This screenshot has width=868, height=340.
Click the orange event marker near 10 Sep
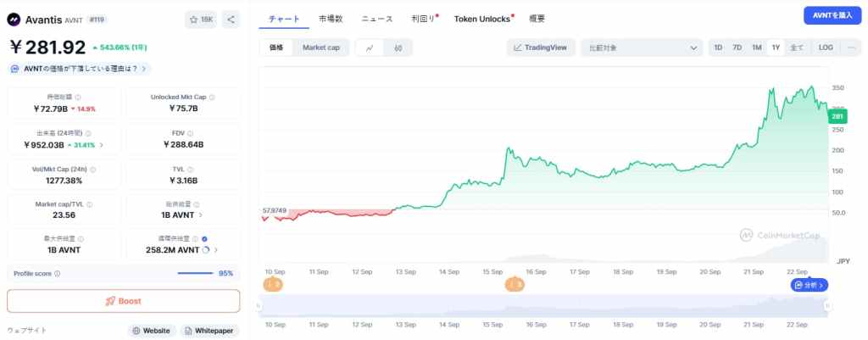pyautogui.click(x=273, y=285)
